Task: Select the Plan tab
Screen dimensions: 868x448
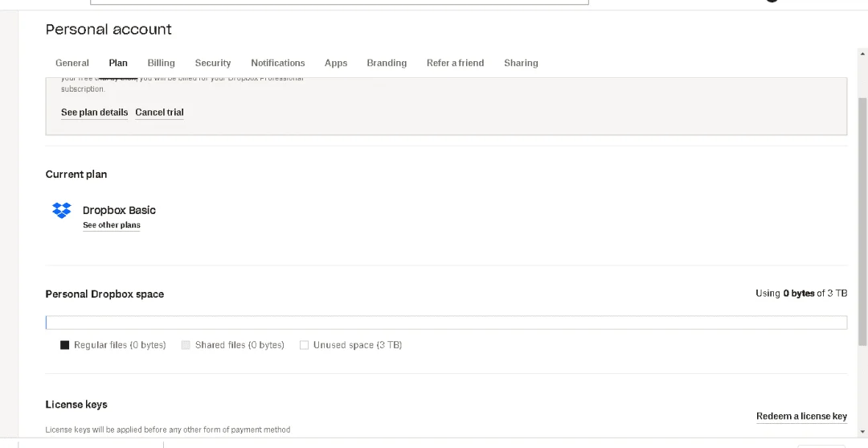Action: (x=118, y=63)
